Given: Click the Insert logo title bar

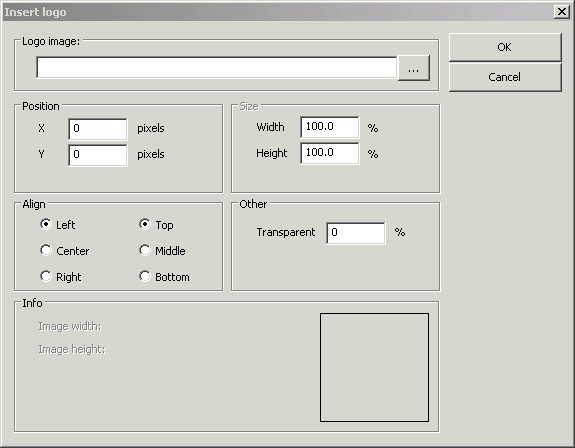Looking at the screenshot, I should tap(279, 12).
